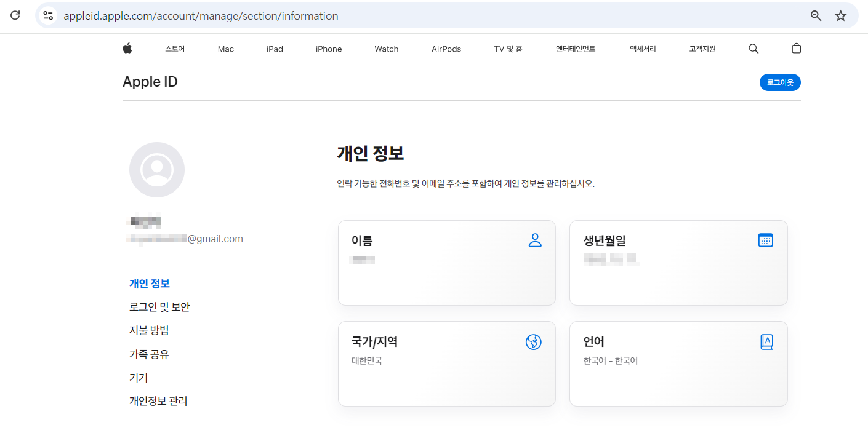Go to 개인정보 관리 section
Image resolution: width=868 pixels, height=441 pixels.
point(158,401)
